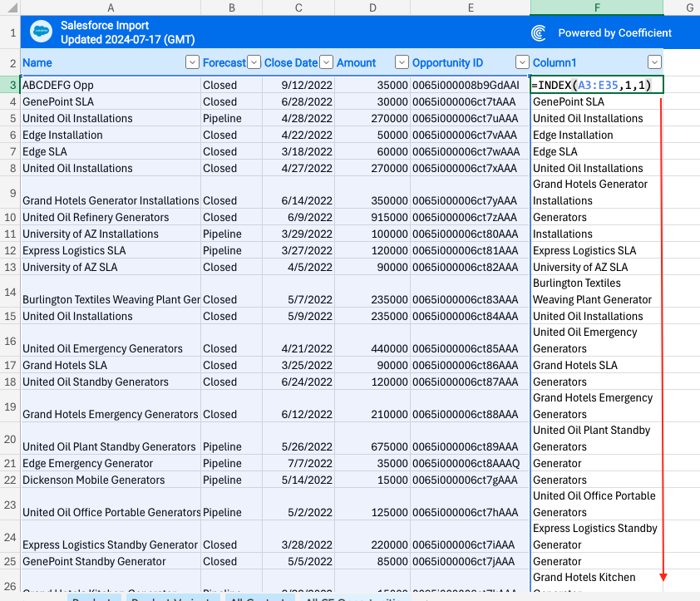Select close date 6/28/2022
The width and height of the screenshot is (700, 601).
coord(298,101)
